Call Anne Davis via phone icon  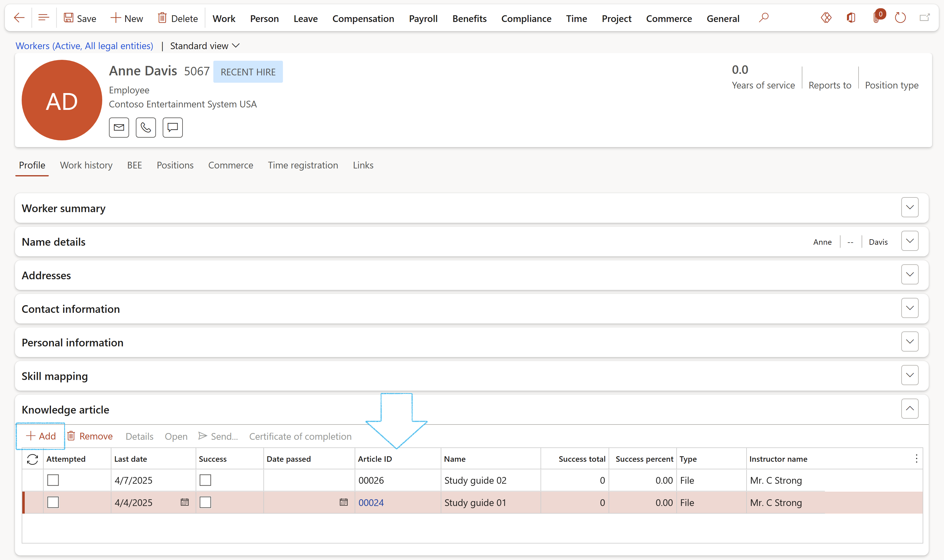(146, 128)
